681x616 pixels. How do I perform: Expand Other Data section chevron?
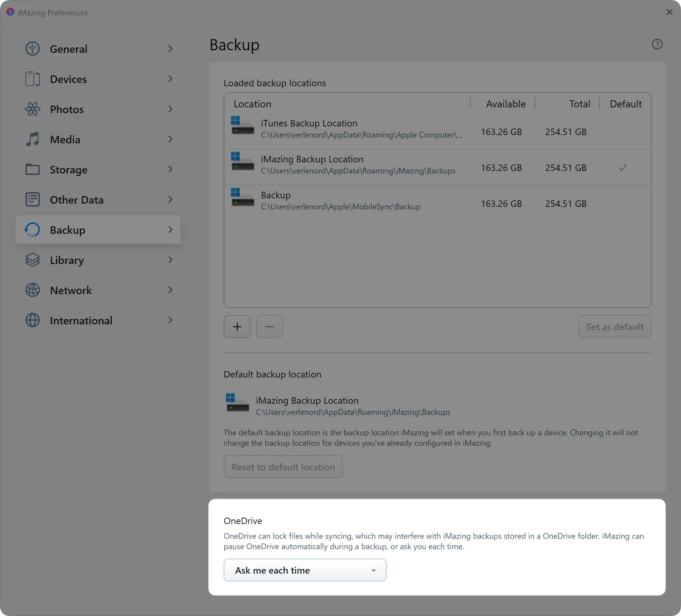tap(171, 199)
